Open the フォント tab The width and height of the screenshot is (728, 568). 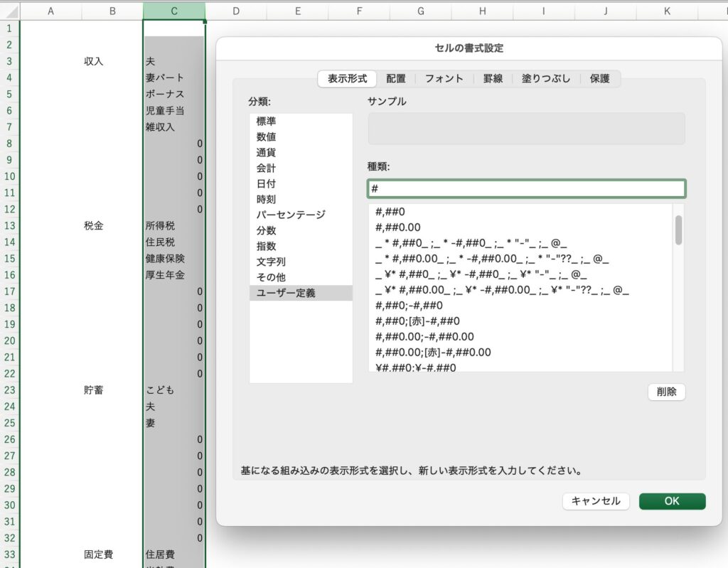[x=444, y=79]
